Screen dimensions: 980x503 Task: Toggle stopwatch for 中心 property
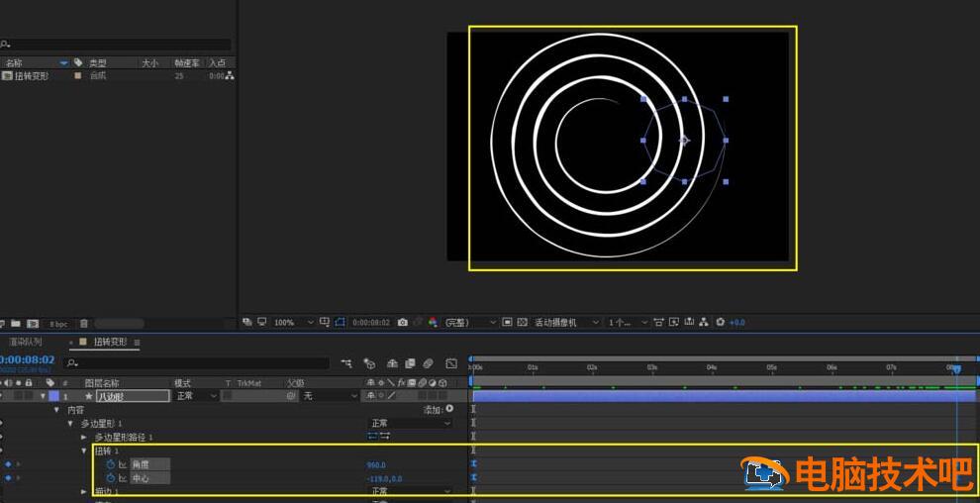point(111,478)
